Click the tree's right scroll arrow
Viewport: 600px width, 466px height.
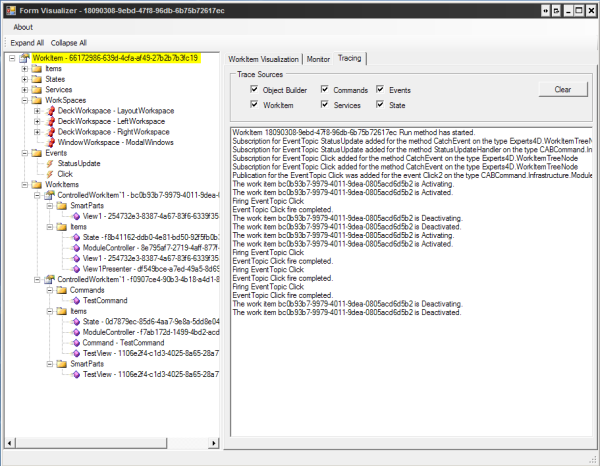click(x=214, y=443)
